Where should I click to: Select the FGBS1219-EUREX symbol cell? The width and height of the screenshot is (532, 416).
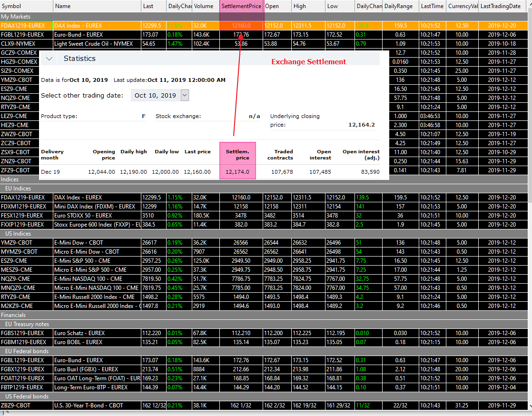26,333
